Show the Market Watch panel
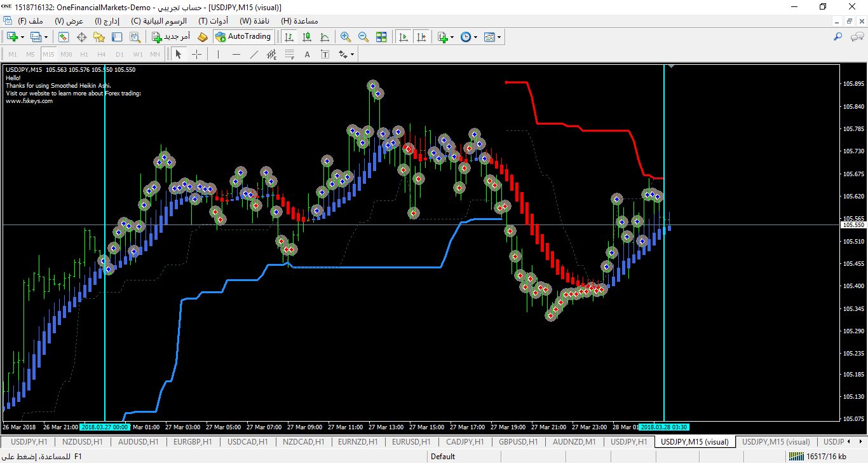Screen dimensions: 868x463 coord(64,37)
